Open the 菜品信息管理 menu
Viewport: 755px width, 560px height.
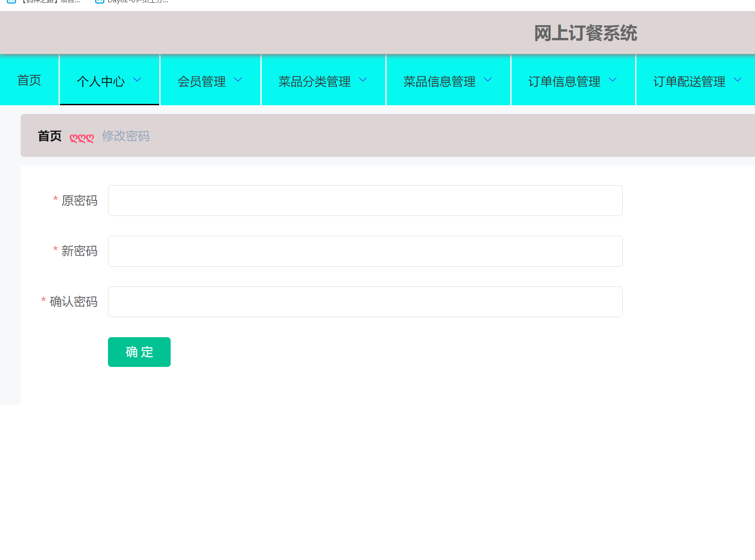[448, 80]
